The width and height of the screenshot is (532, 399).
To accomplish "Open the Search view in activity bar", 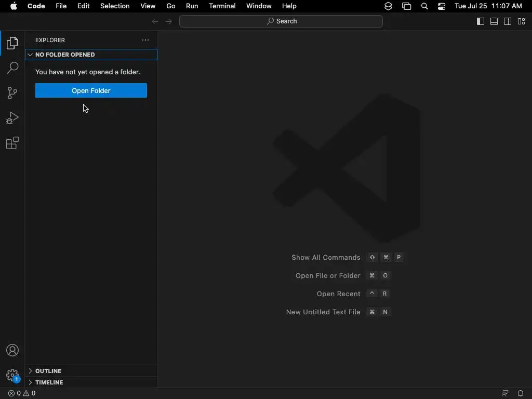I will pos(12,68).
